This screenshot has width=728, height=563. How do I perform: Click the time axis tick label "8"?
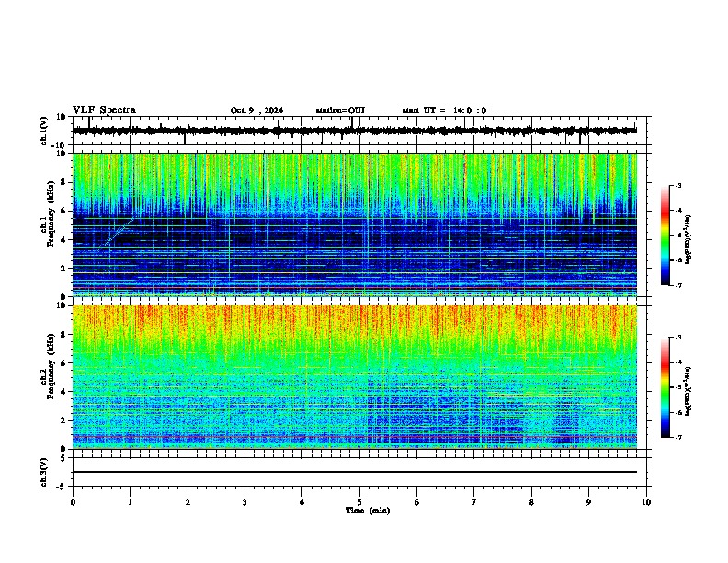click(531, 502)
